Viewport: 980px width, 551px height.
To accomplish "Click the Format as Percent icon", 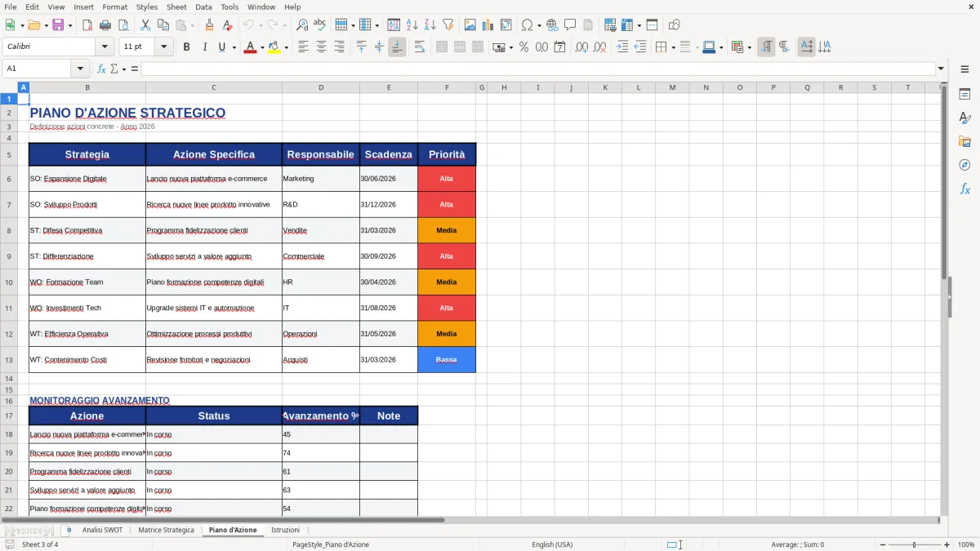I will pyautogui.click(x=523, y=47).
